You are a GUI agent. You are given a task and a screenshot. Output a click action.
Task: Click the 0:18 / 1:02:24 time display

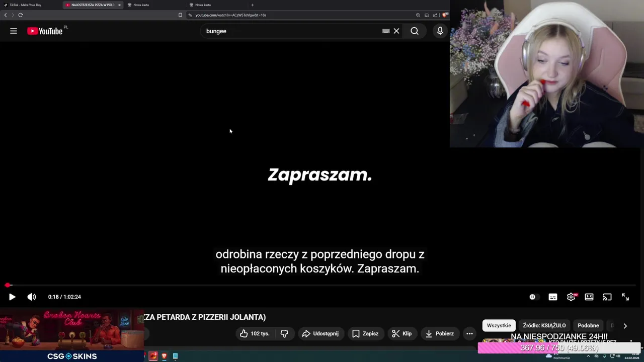click(64, 297)
